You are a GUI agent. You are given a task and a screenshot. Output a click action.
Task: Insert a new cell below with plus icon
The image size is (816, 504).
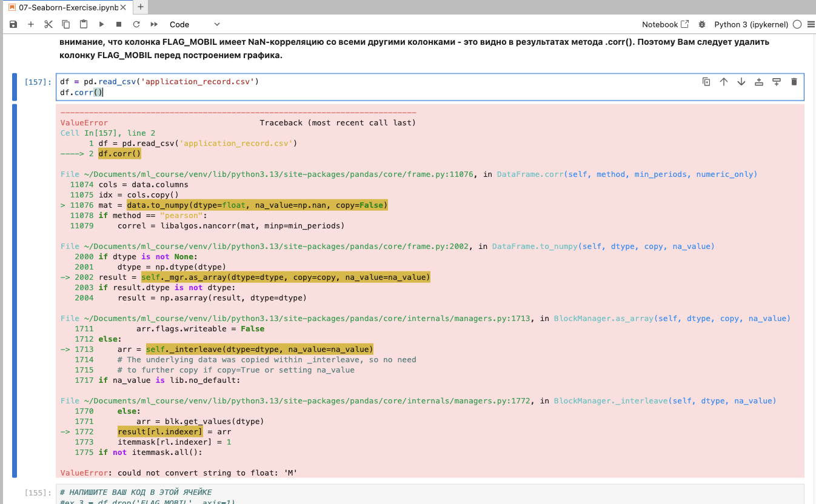(31, 24)
